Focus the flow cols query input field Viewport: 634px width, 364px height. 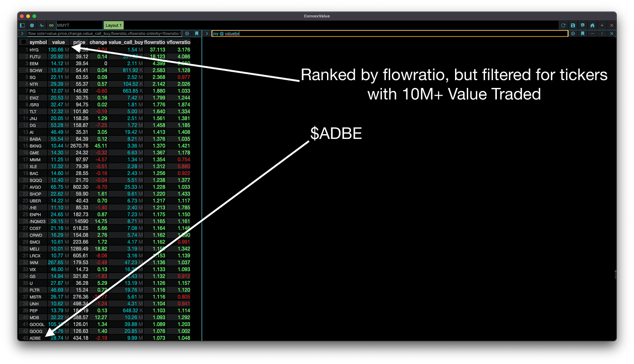[104, 34]
